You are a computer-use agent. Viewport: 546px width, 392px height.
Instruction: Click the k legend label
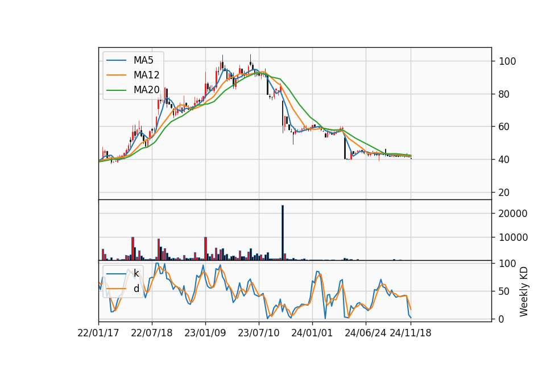[136, 273]
